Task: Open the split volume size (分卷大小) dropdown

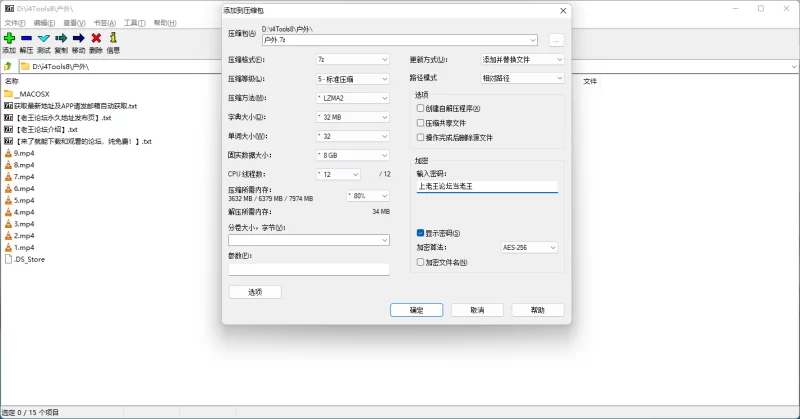Action: tap(309, 240)
